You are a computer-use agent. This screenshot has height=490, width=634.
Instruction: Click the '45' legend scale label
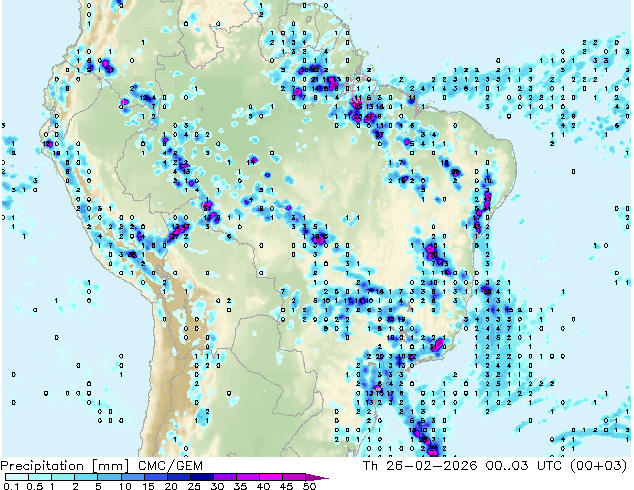286,486
